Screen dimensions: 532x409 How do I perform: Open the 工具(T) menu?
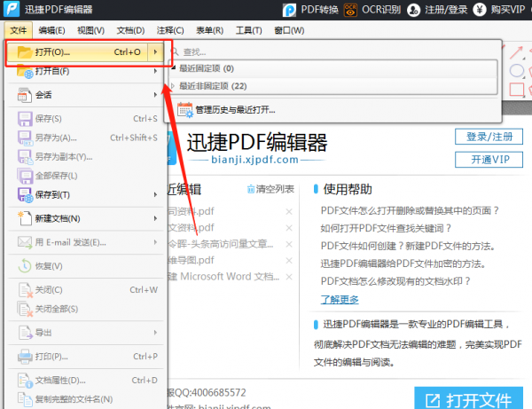[x=248, y=30]
